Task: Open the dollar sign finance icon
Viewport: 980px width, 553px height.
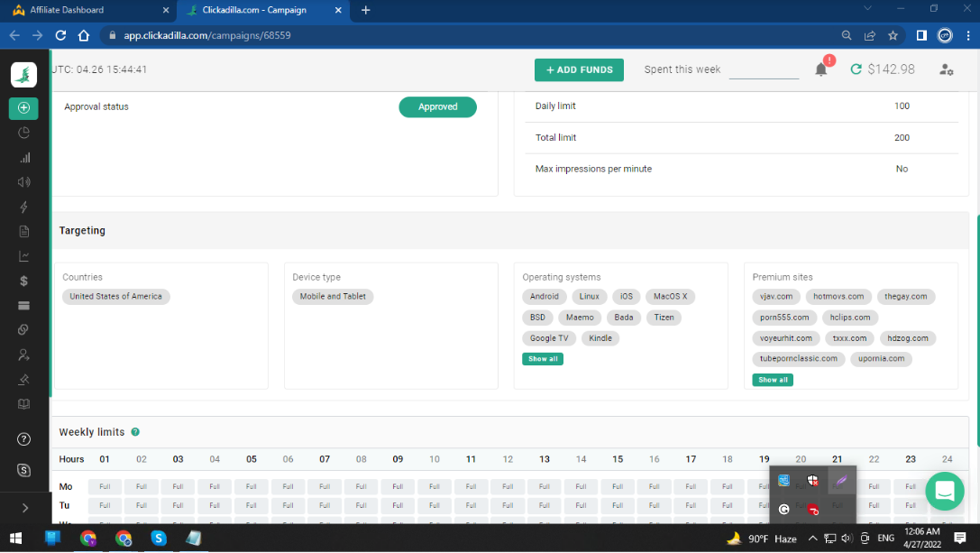Action: (x=24, y=281)
